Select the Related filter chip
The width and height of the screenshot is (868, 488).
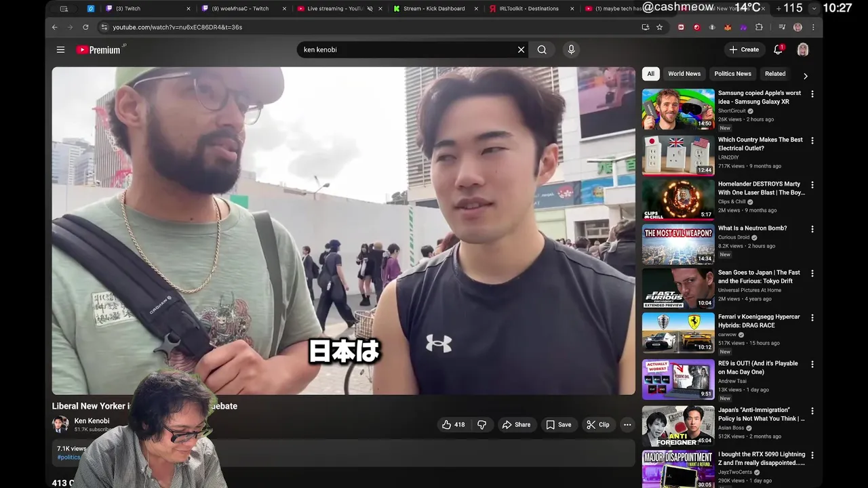point(775,74)
